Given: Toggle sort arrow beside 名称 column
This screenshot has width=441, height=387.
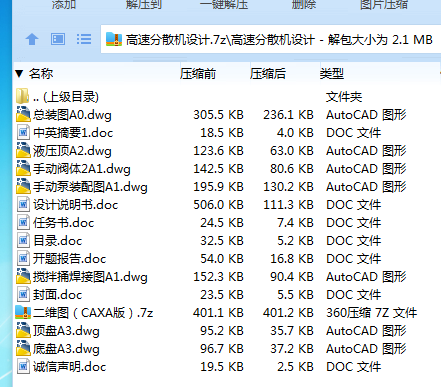Looking at the screenshot, I should [x=19, y=74].
